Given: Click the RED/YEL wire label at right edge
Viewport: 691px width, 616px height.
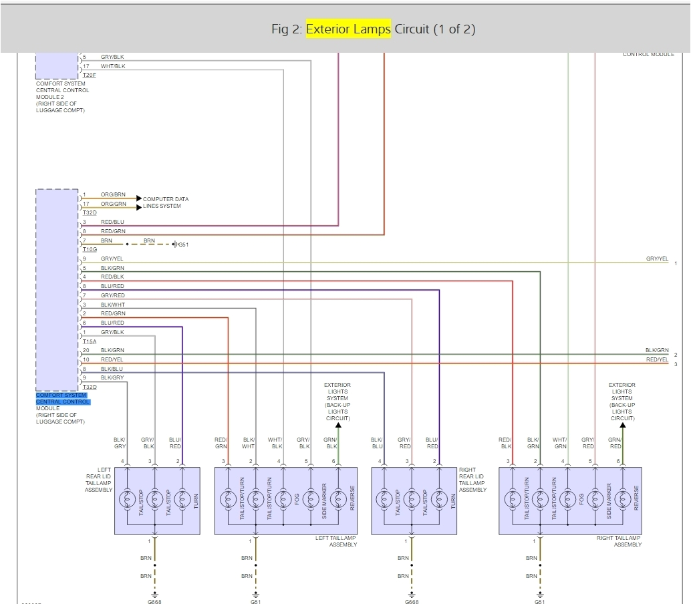Looking at the screenshot, I should click(x=656, y=359).
